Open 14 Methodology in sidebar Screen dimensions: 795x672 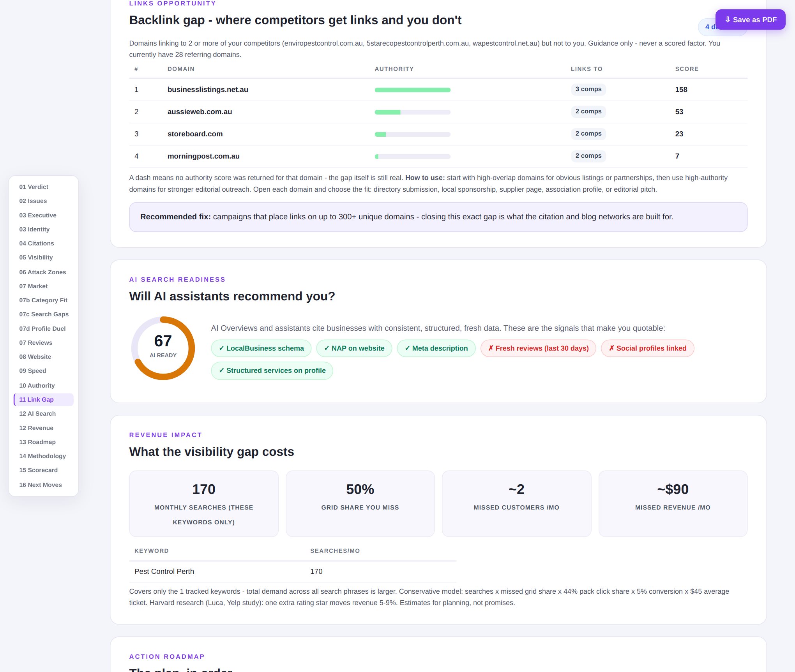(x=42, y=456)
